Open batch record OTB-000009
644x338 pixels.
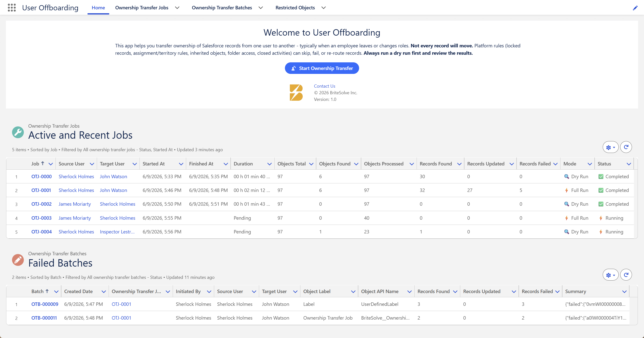[45, 304]
